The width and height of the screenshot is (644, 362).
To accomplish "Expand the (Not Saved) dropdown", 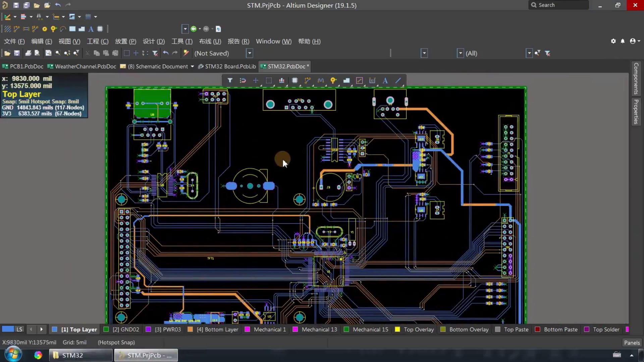I will 250,53.
